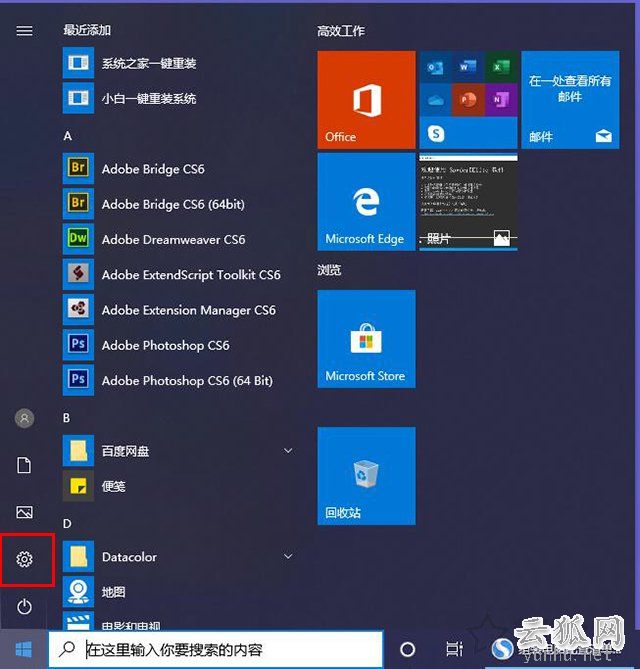
Task: Click the 浏览 tile group title
Action: click(329, 270)
